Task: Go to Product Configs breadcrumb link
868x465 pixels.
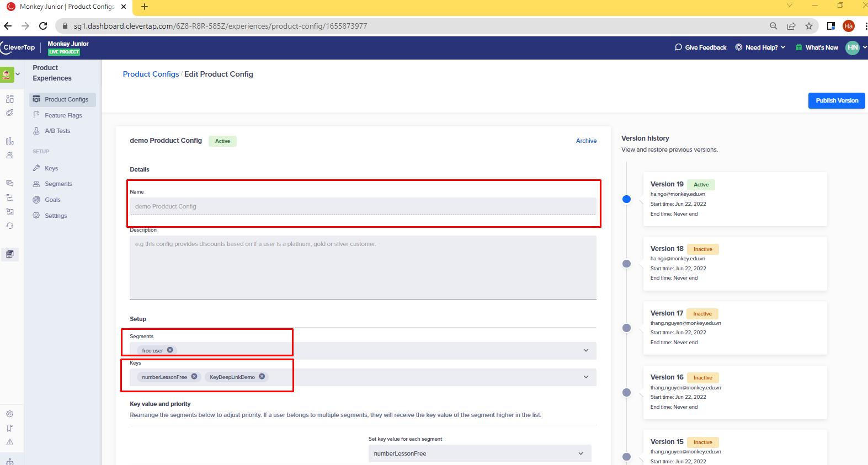Action: pyautogui.click(x=151, y=74)
